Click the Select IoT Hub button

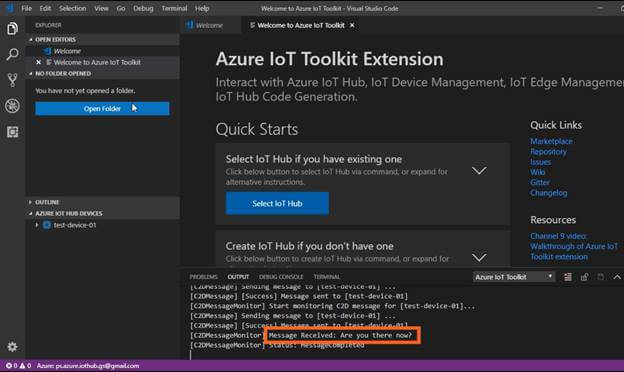click(277, 203)
